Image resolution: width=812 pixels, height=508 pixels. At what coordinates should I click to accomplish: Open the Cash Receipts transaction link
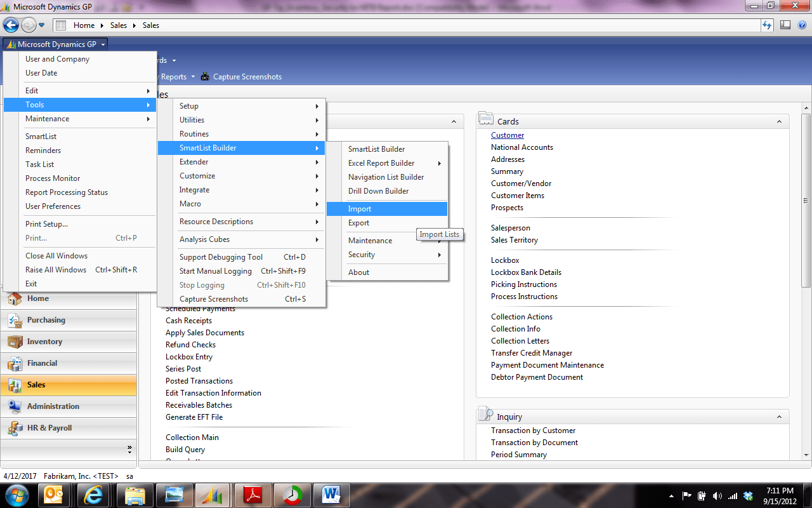pyautogui.click(x=189, y=321)
